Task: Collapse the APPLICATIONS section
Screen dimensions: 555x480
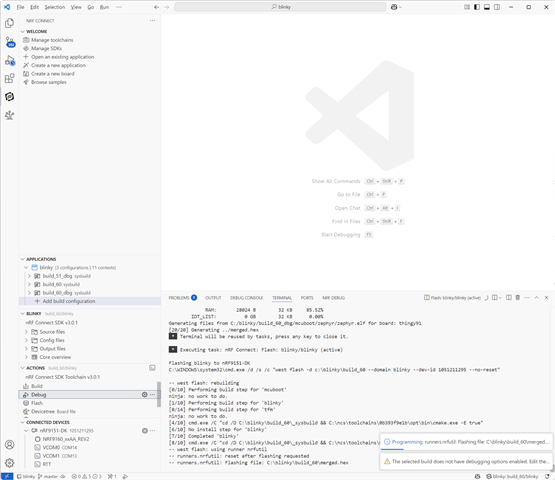Action: click(23, 259)
